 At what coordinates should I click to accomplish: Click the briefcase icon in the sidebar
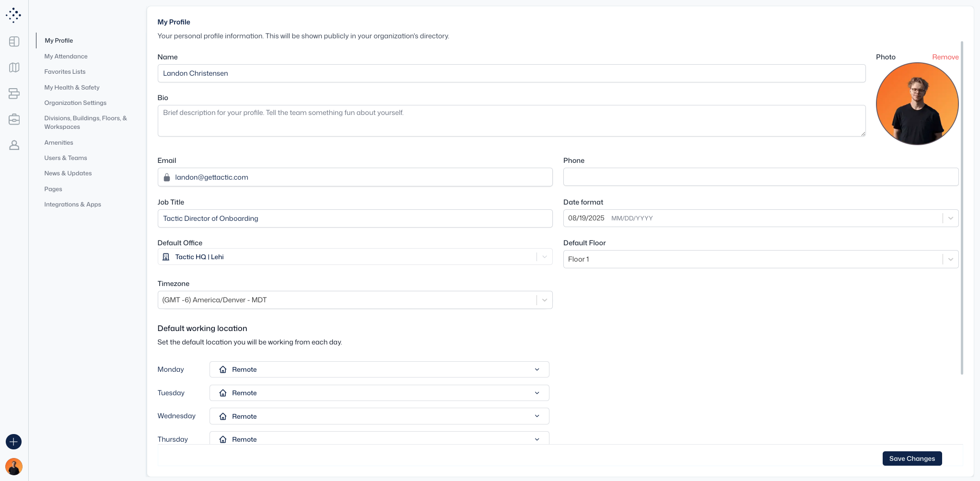pos(13,119)
